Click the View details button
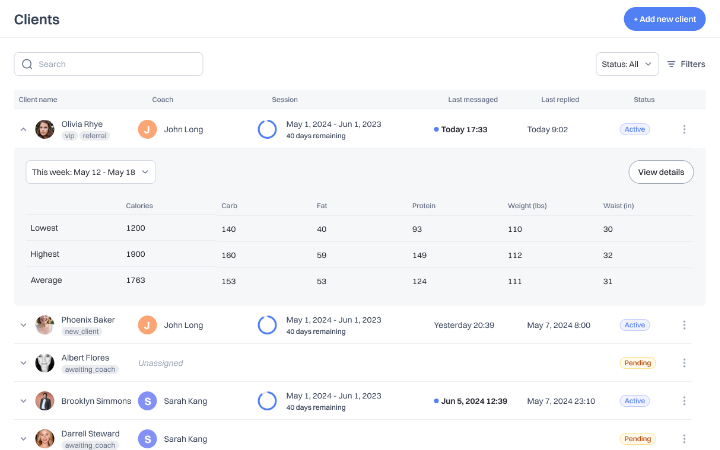Image resolution: width=720 pixels, height=450 pixels. [x=661, y=172]
